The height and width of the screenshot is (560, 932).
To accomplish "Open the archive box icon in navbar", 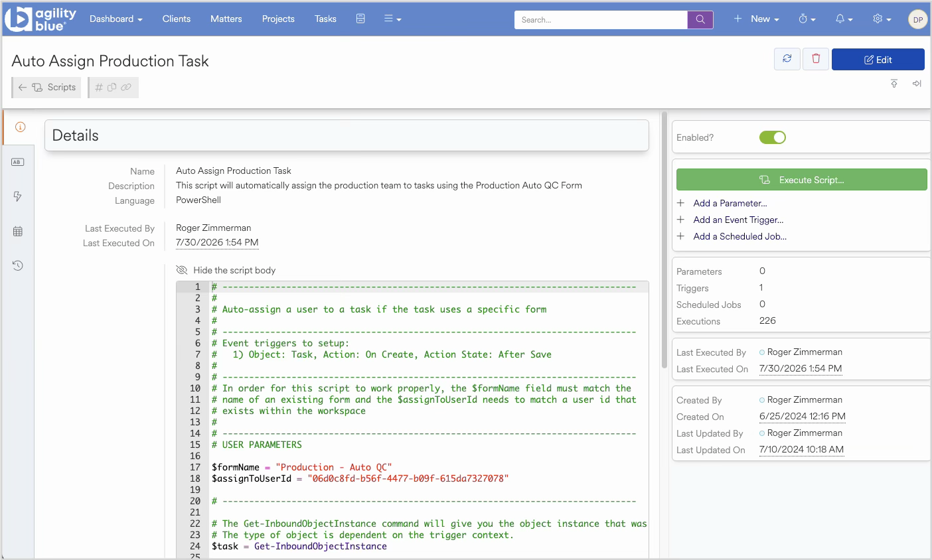I will [x=360, y=19].
